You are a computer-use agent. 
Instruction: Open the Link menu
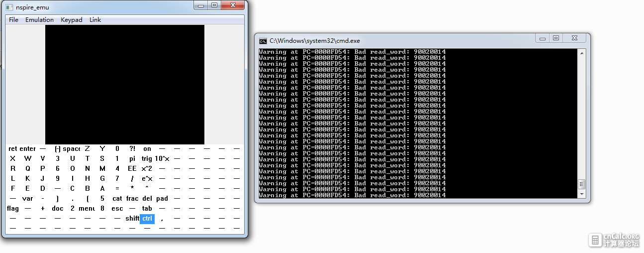pos(95,20)
